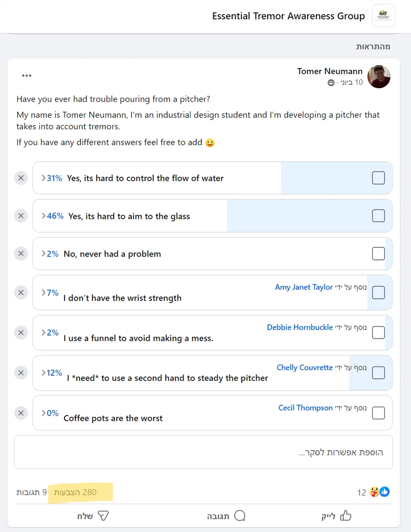
Task: Expand voters for the 46% option
Action: [x=52, y=216]
